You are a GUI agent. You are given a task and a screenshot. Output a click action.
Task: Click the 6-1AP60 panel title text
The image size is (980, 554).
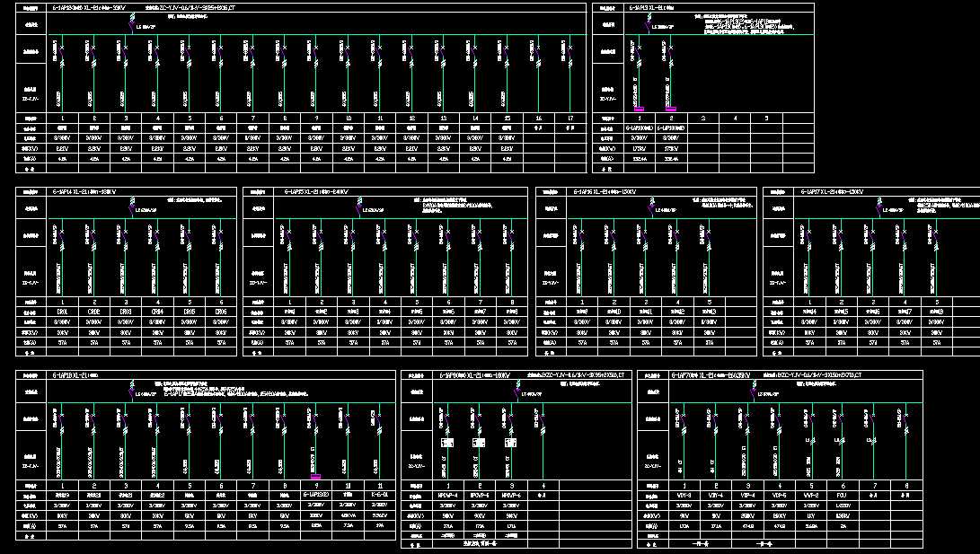coord(475,375)
